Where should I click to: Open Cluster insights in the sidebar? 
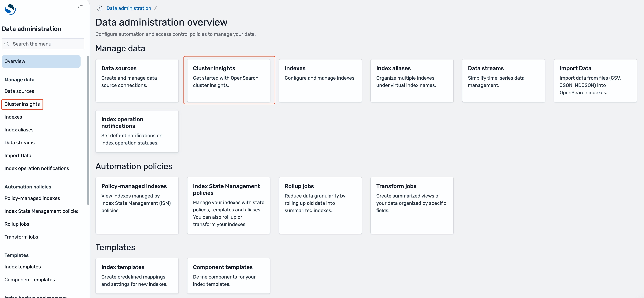click(x=22, y=104)
